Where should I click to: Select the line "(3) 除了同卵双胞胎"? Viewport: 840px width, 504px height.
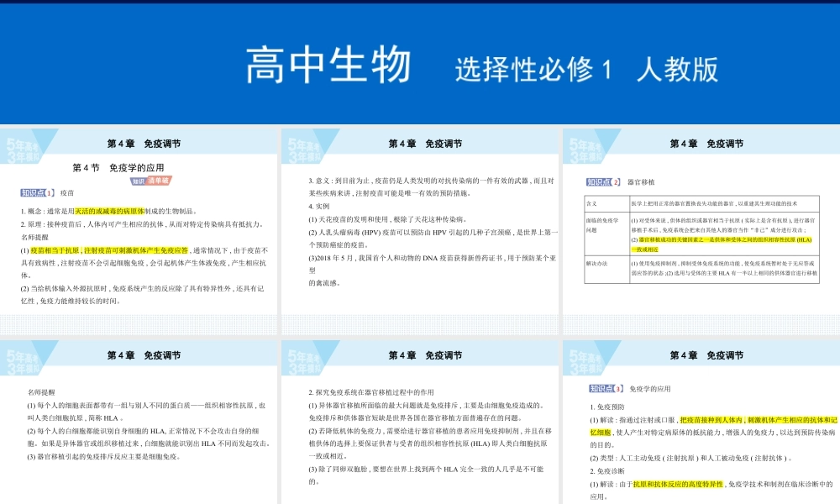426,470
